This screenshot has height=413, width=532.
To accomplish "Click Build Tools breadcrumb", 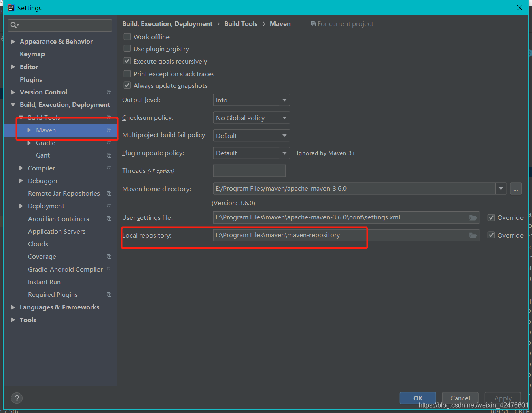I will [x=241, y=24].
